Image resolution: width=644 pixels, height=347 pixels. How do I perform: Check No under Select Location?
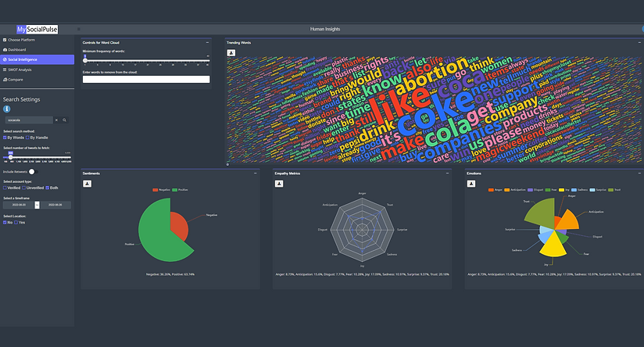(5, 222)
